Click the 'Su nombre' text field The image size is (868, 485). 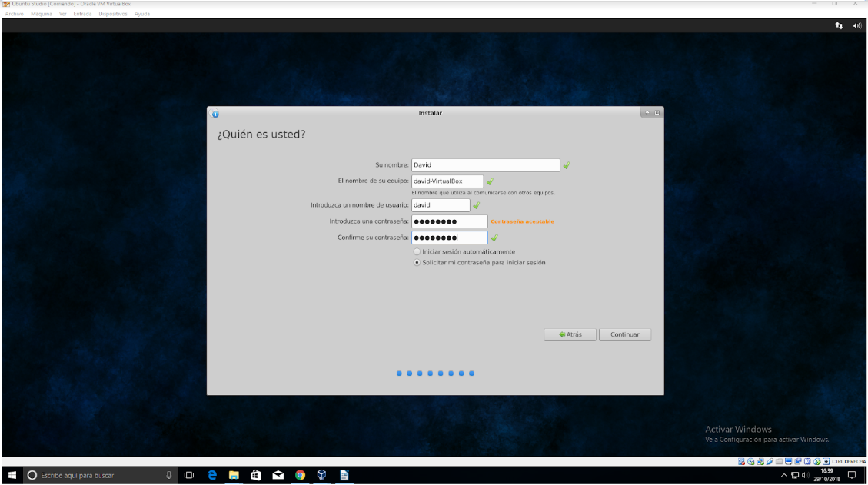485,165
